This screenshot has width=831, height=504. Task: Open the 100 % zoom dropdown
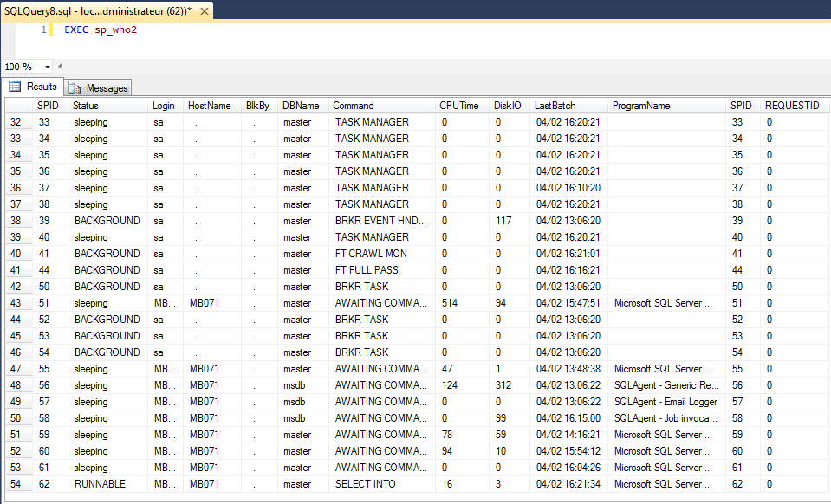click(x=47, y=68)
